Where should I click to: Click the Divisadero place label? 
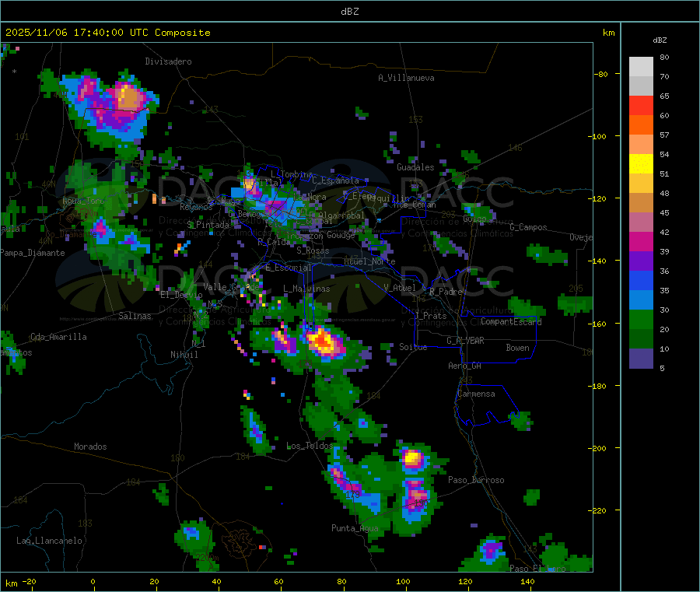[x=168, y=61]
